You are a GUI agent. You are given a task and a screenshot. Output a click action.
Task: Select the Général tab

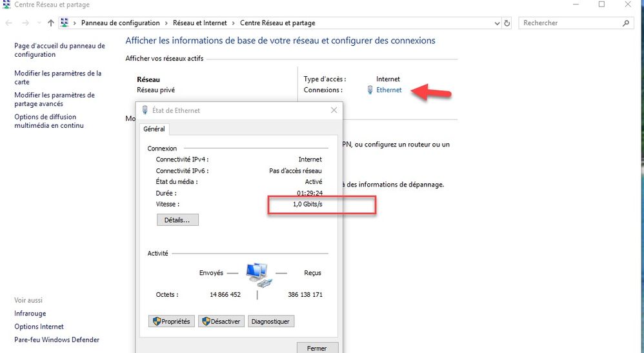(x=154, y=129)
